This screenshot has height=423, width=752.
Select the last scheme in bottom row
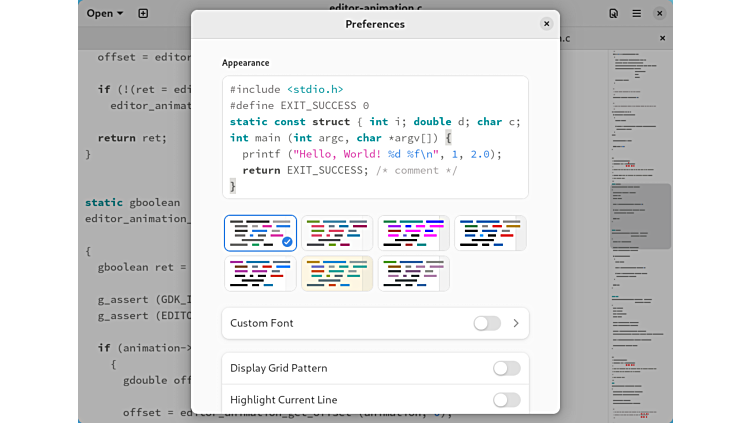pyautogui.click(x=413, y=273)
